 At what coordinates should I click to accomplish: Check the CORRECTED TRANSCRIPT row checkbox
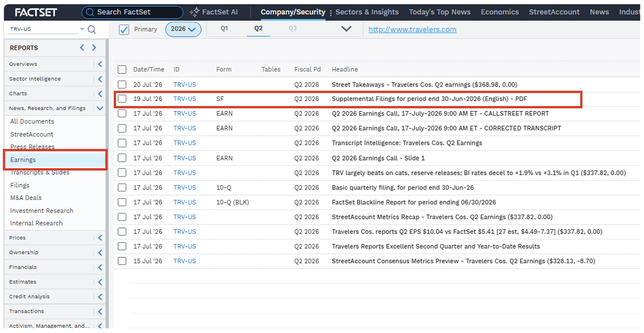click(x=122, y=128)
